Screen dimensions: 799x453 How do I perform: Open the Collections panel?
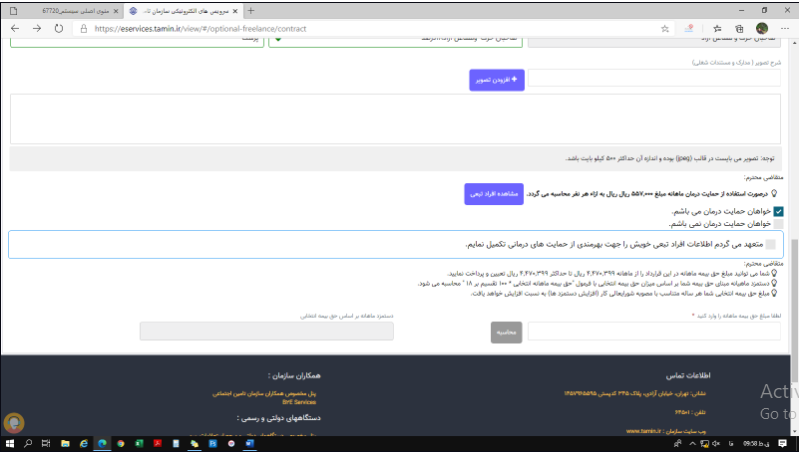coord(739,29)
